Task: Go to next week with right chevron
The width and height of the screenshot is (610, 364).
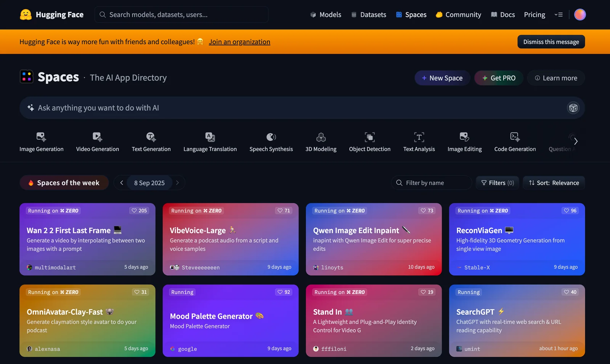Action: click(177, 183)
